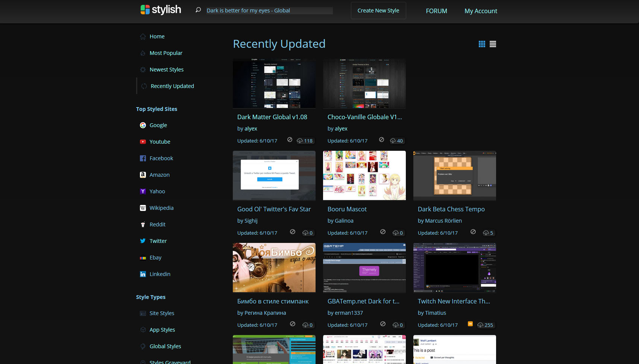639x364 pixels.
Task: Expand the Global Styles category
Action: coord(165,346)
